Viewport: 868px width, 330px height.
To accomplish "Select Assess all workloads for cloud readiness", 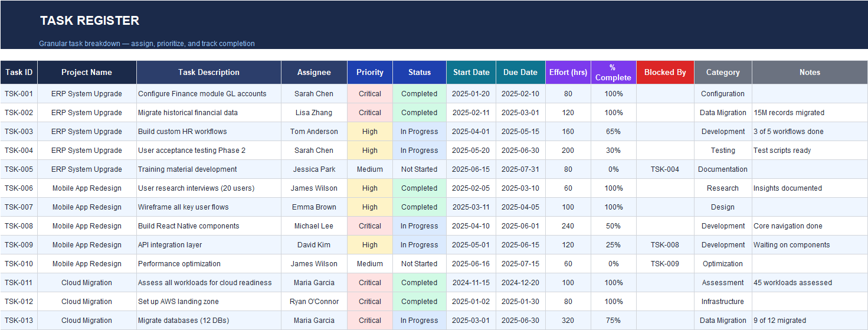I will click(x=209, y=282).
